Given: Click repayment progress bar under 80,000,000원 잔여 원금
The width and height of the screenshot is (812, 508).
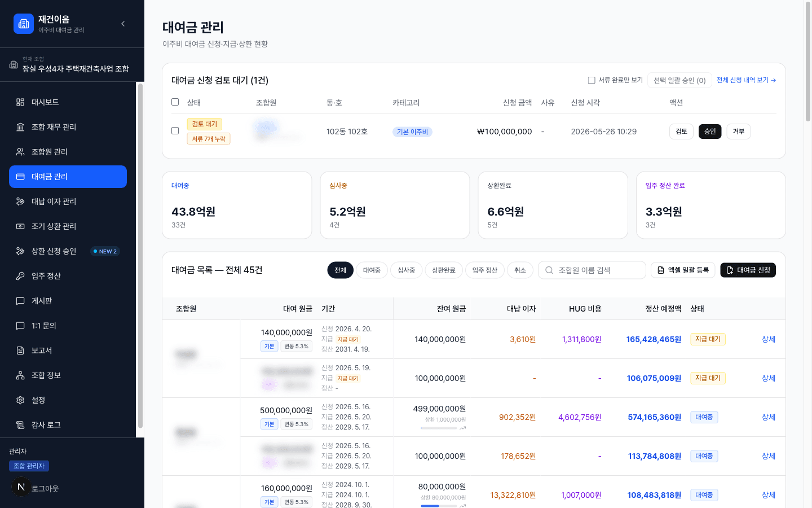Looking at the screenshot, I should pos(439,506).
